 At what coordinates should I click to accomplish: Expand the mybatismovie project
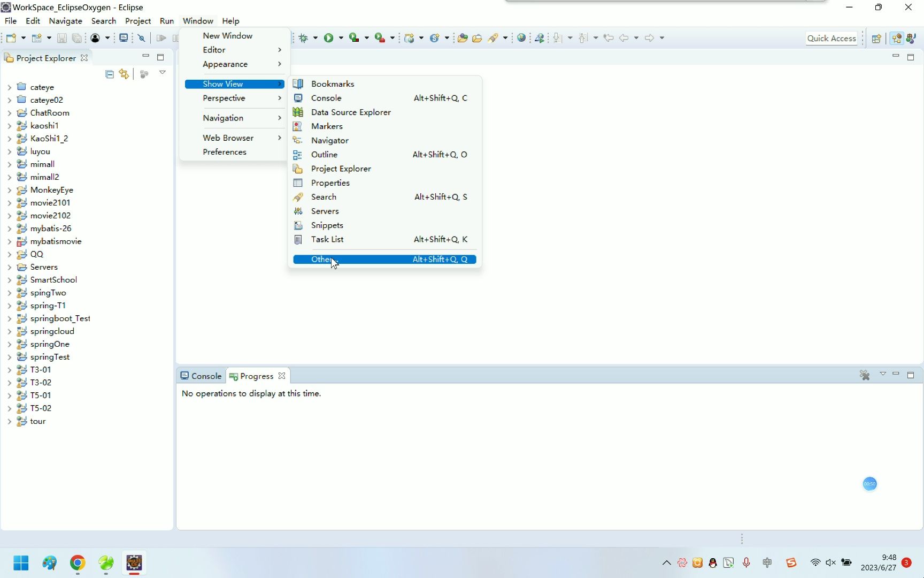coord(9,241)
